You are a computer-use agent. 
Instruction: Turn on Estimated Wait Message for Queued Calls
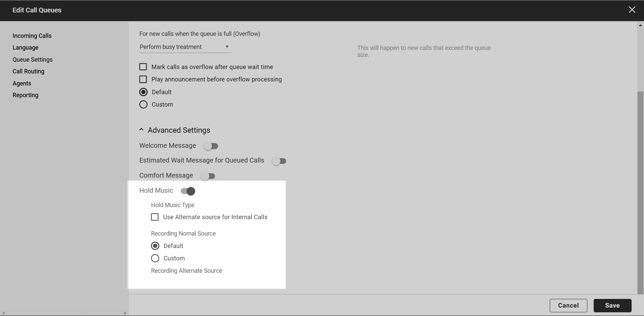(x=279, y=161)
